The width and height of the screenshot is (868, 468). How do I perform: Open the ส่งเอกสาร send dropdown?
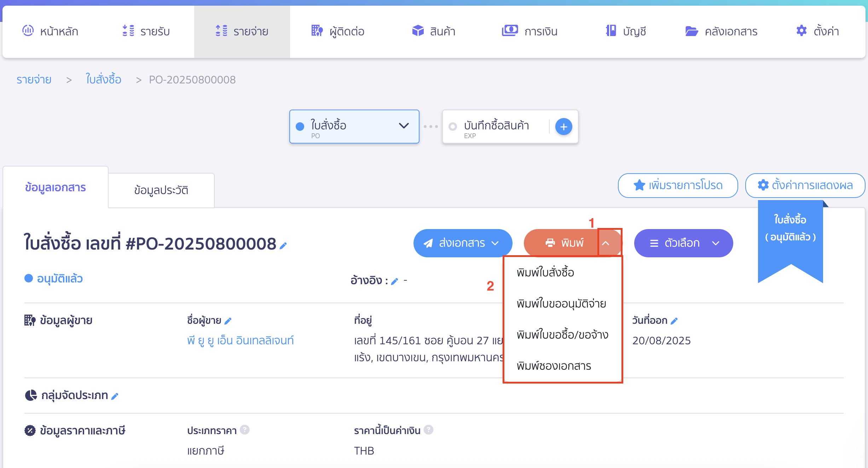tap(463, 243)
